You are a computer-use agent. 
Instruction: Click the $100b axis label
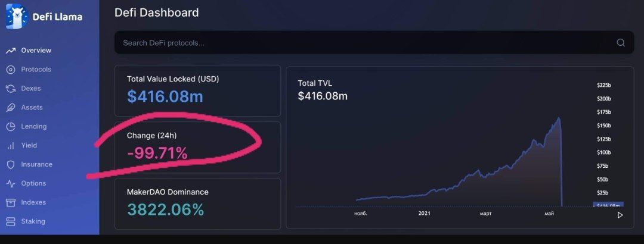pyautogui.click(x=603, y=152)
